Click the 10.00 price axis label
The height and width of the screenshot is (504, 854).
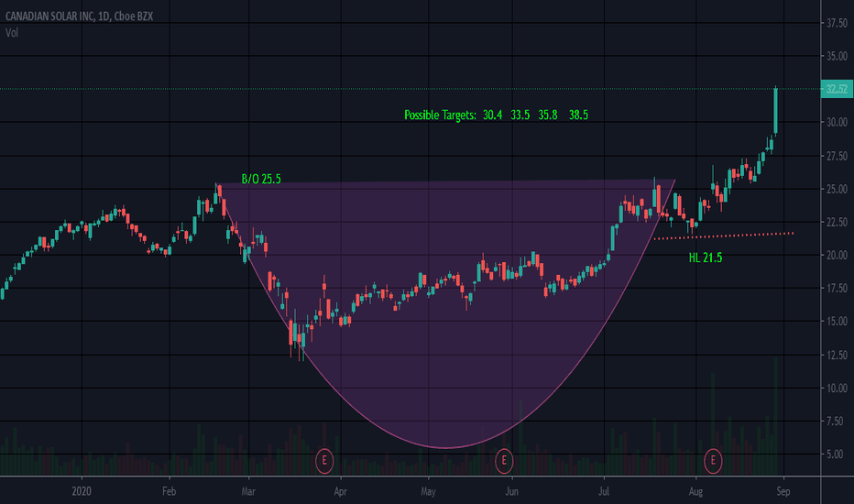click(837, 388)
